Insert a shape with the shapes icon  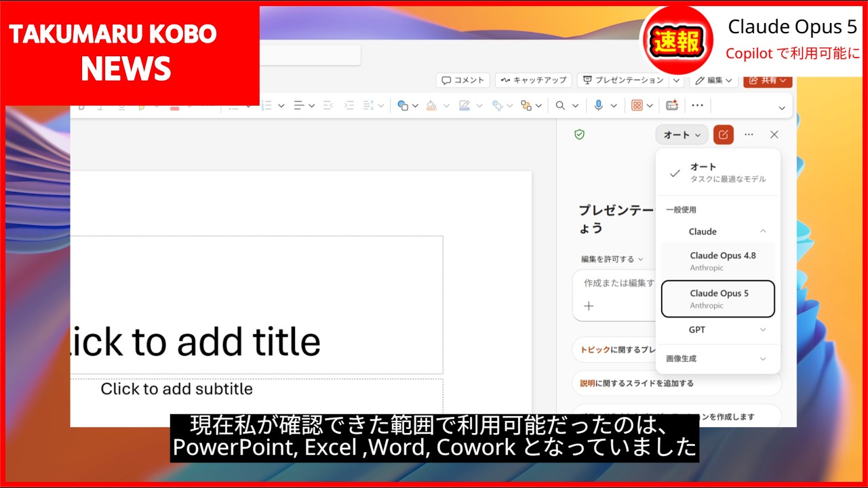click(x=403, y=105)
